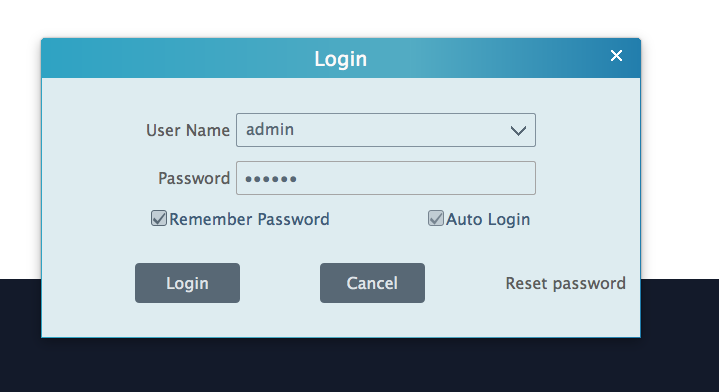Toggle via the Remember Password label text
Viewport: 719px width, 392px height.
click(x=249, y=219)
